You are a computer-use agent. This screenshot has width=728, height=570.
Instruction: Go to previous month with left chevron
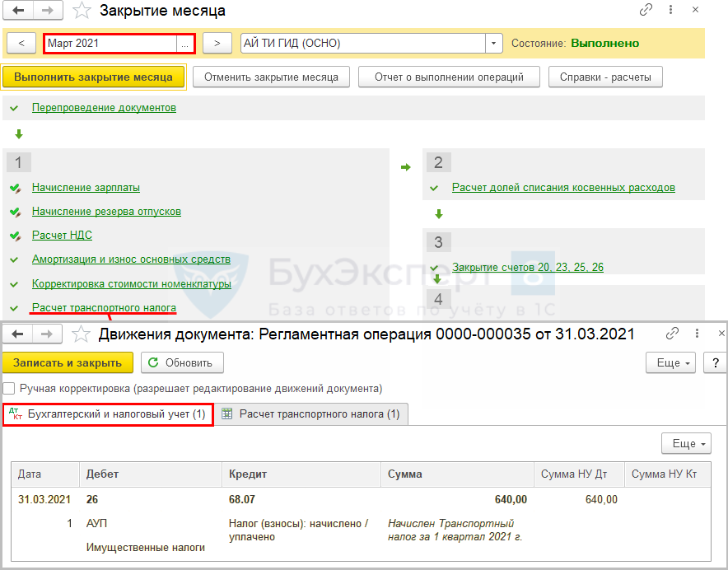tap(21, 43)
